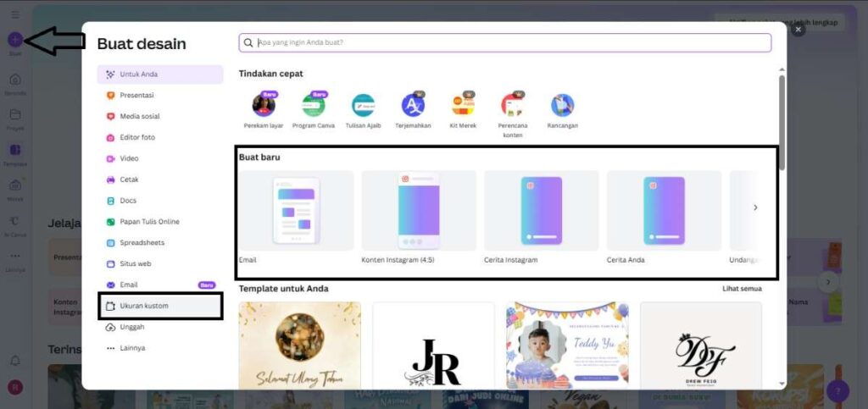This screenshot has width=868, height=409.
Task: Advance Buat baru carousel with right arrow
Action: click(755, 207)
